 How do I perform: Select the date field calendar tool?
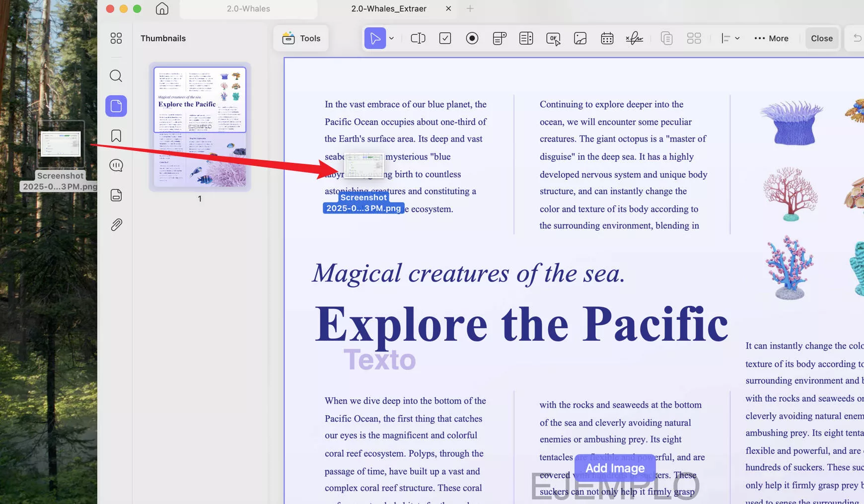(607, 38)
